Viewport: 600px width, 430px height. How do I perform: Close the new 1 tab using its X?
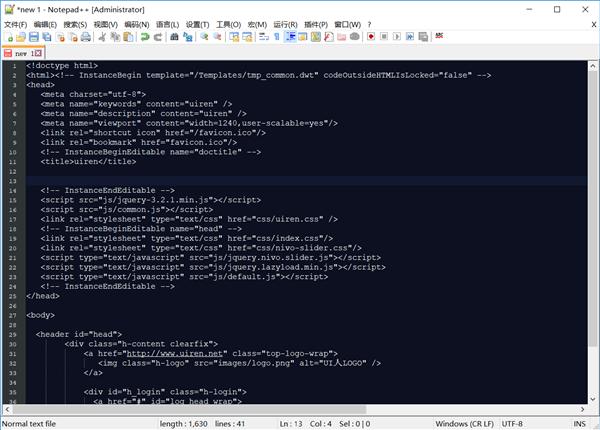[x=38, y=53]
